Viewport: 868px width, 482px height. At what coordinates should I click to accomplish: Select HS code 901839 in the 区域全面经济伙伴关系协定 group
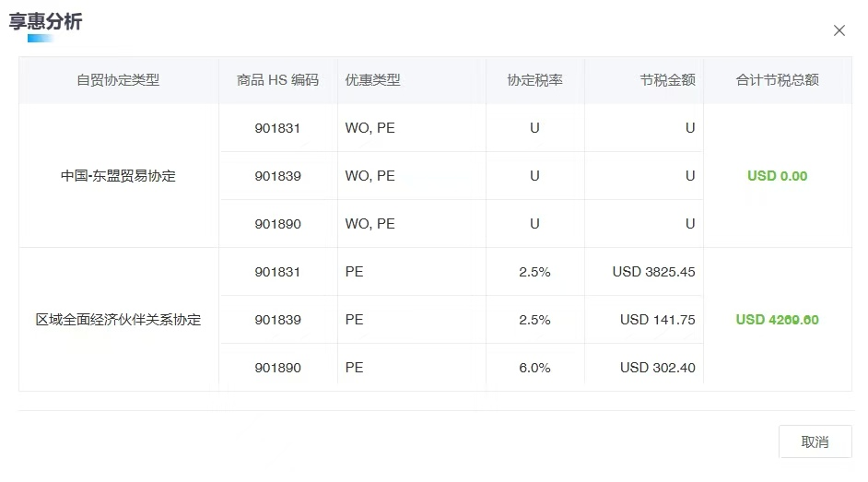pos(277,320)
